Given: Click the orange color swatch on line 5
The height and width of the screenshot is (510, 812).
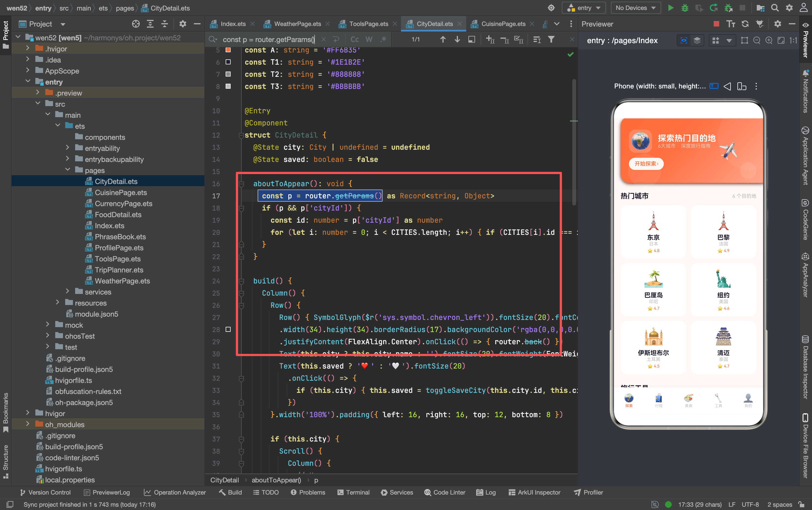Looking at the screenshot, I should (x=228, y=50).
